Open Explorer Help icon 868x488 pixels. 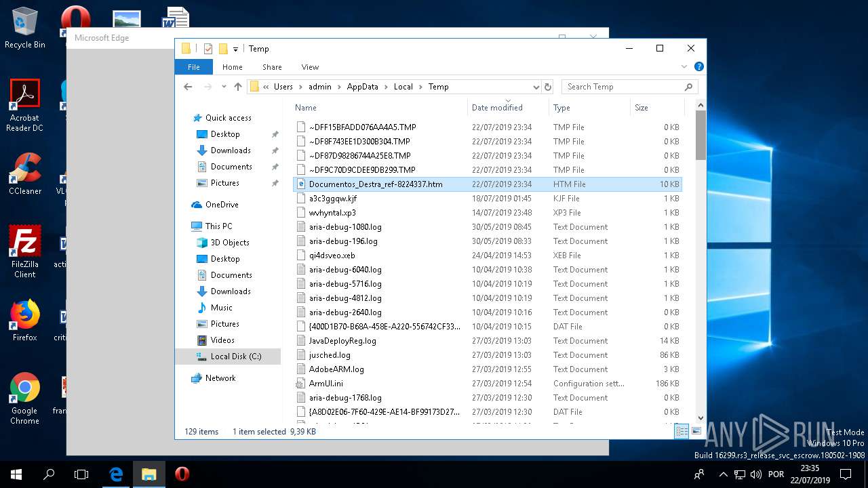(699, 66)
